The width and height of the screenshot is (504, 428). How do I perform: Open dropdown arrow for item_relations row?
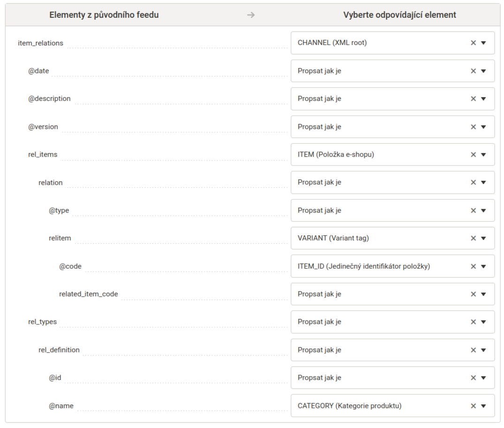pyautogui.click(x=484, y=43)
